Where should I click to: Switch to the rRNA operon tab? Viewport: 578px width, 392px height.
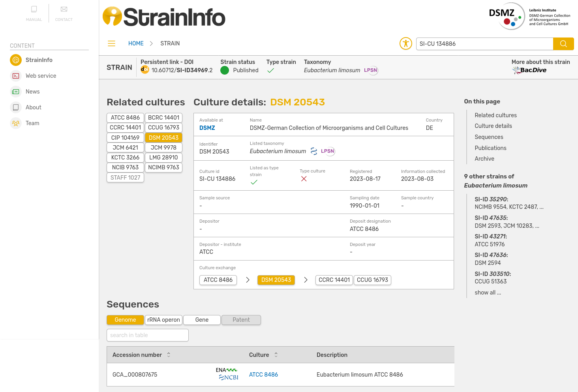(x=163, y=320)
